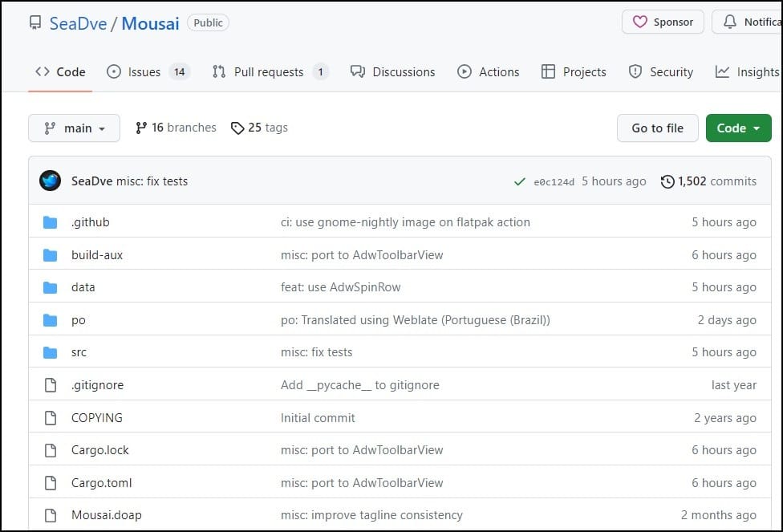Click the Cargo.lock file icon

coord(51,450)
